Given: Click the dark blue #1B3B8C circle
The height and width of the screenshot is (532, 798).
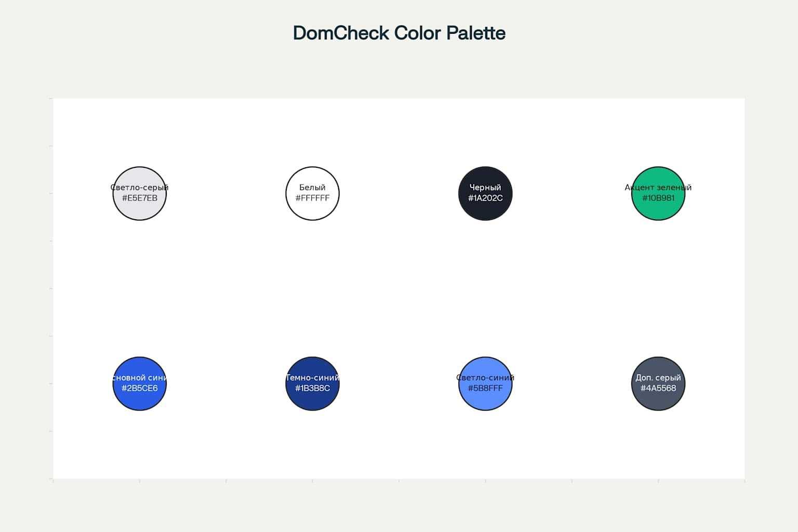Looking at the screenshot, I should [312, 383].
